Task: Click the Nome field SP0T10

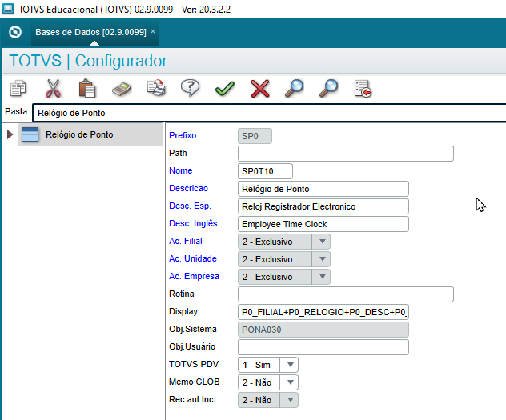Action: point(265,171)
